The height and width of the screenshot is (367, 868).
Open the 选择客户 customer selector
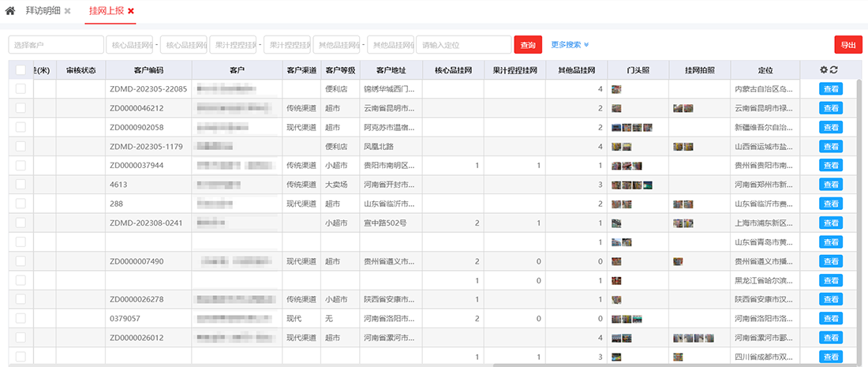pyautogui.click(x=56, y=45)
